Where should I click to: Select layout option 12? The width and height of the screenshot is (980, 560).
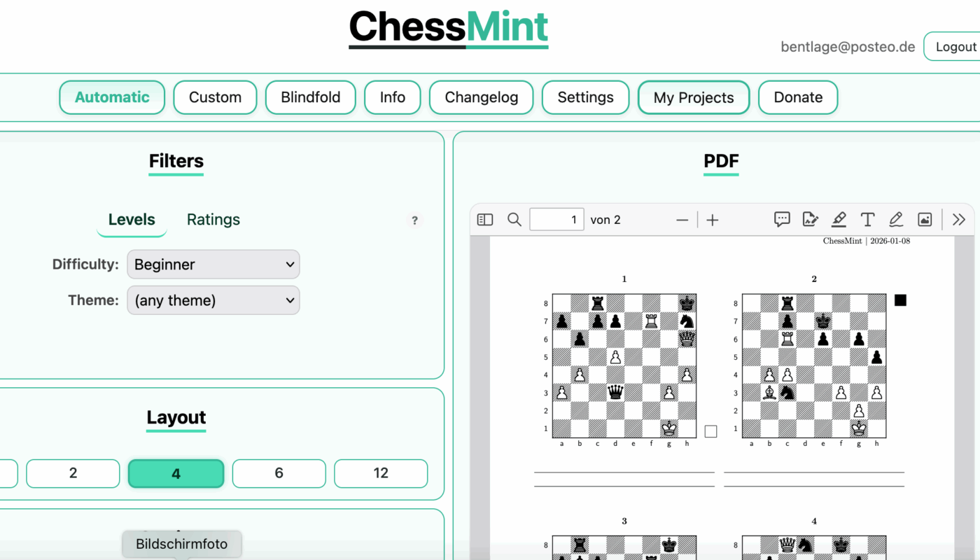tap(381, 473)
